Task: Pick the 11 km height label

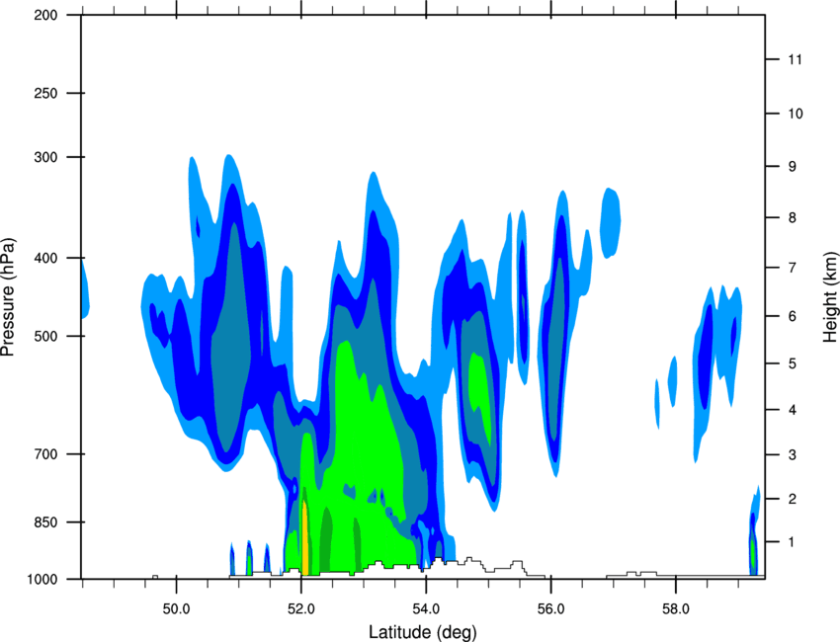Action: tap(796, 59)
